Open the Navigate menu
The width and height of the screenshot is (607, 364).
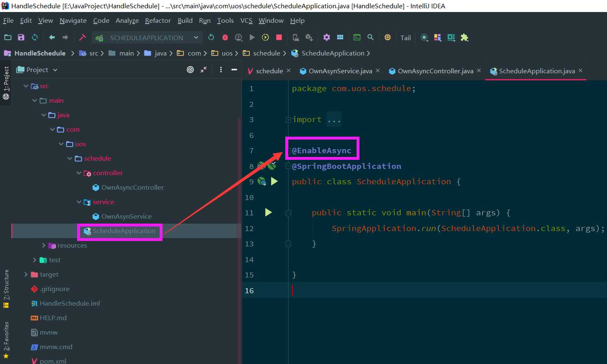(73, 20)
